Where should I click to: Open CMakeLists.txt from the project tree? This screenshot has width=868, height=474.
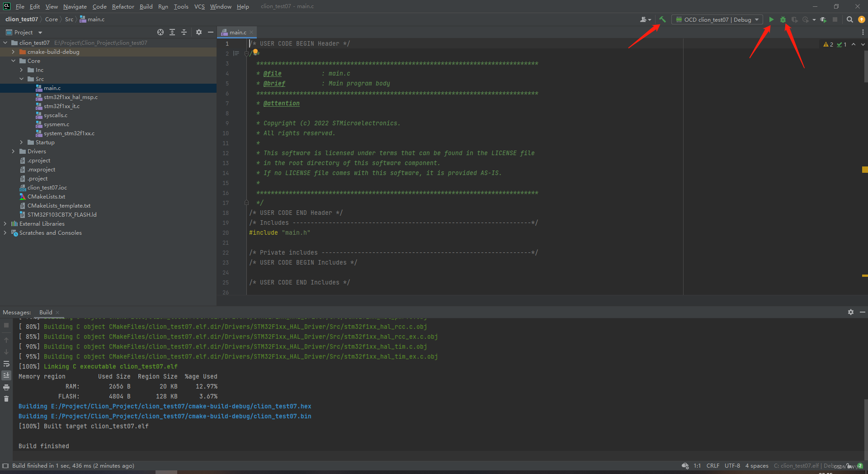46,196
